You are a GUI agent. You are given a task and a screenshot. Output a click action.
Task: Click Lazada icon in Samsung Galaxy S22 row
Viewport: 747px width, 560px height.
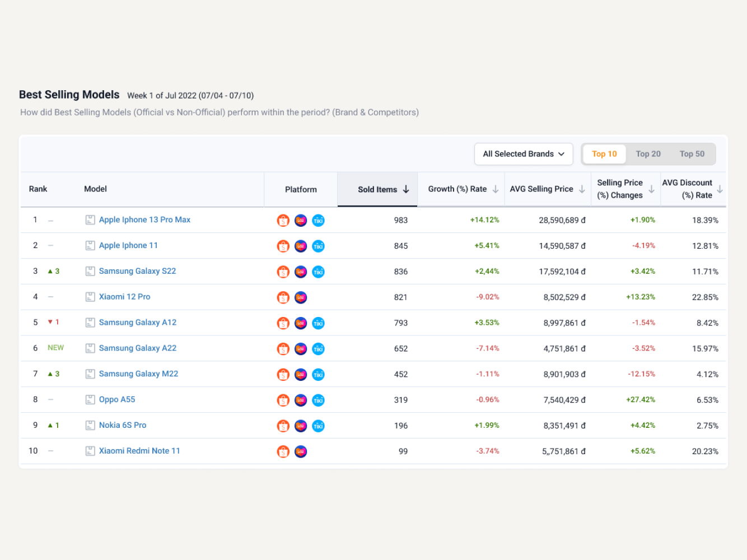pyautogui.click(x=301, y=272)
